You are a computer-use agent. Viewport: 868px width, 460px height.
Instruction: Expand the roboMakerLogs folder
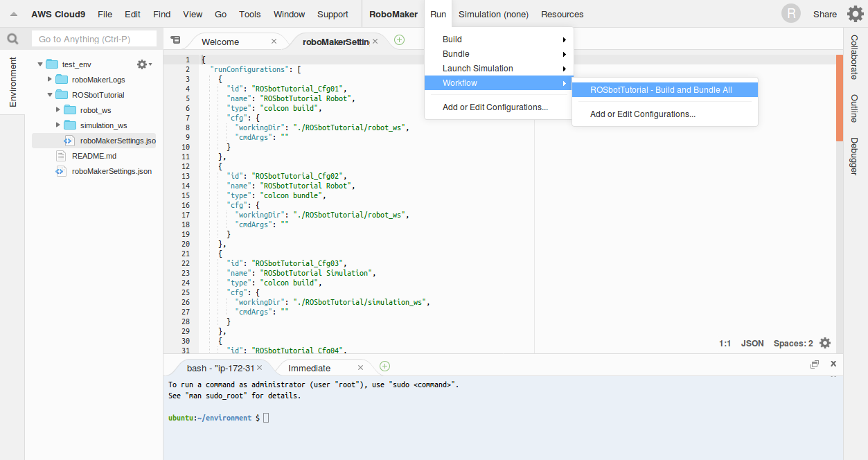tap(49, 80)
